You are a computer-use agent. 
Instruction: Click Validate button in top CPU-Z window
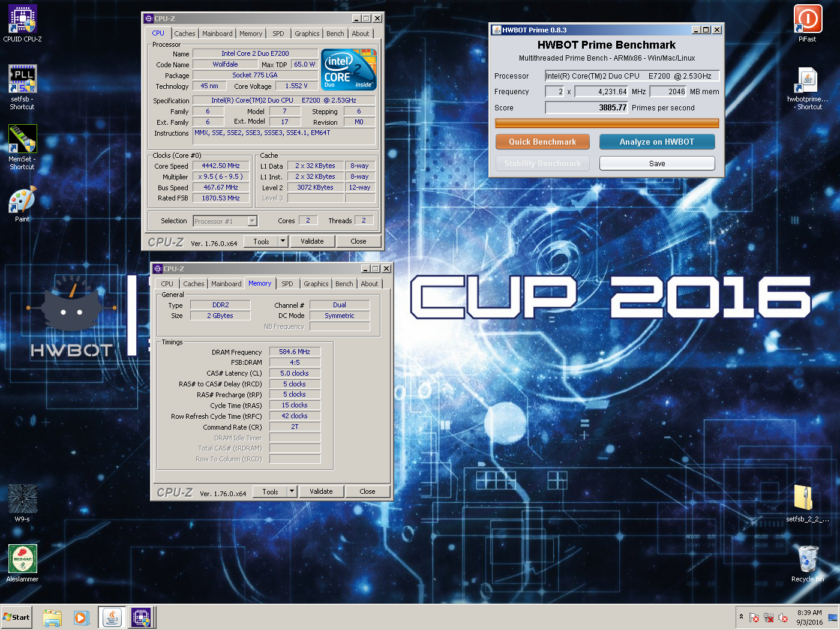pyautogui.click(x=312, y=241)
